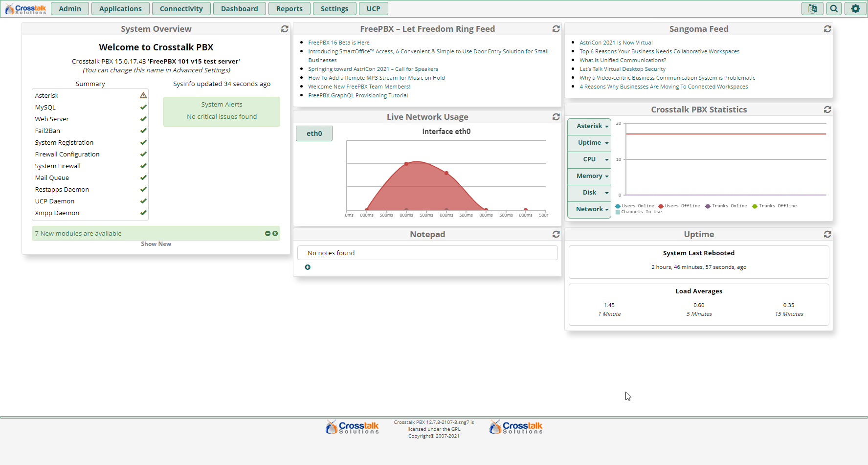Click the left Crosstalk Solutions footer logo

pos(352,427)
